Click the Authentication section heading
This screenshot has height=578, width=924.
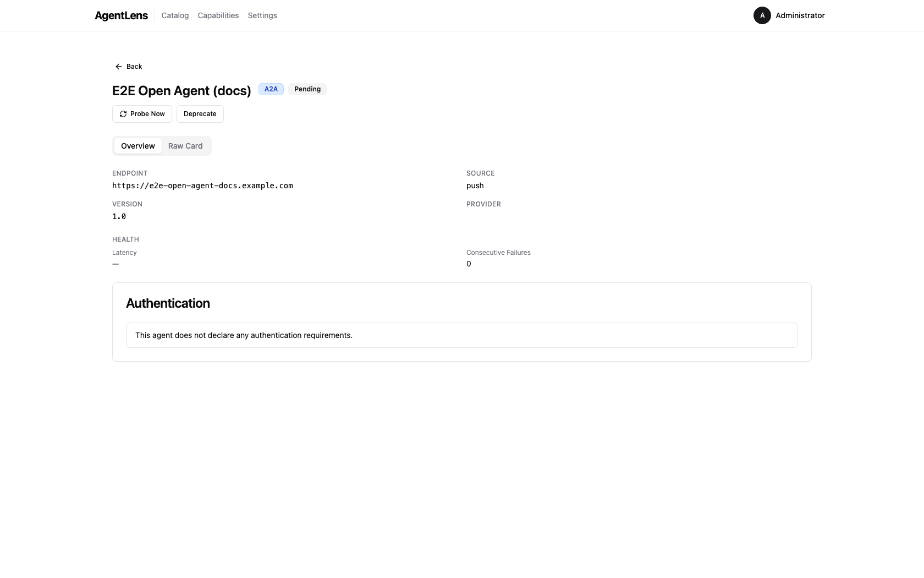tap(168, 303)
